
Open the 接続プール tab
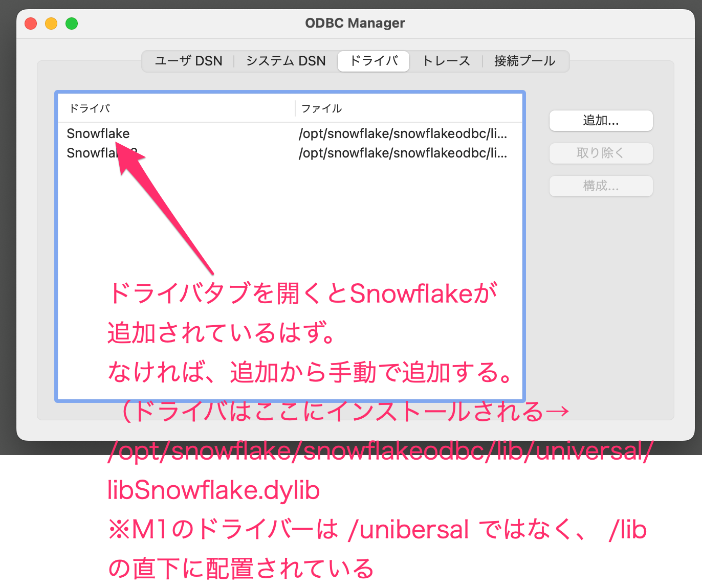pyautogui.click(x=524, y=61)
